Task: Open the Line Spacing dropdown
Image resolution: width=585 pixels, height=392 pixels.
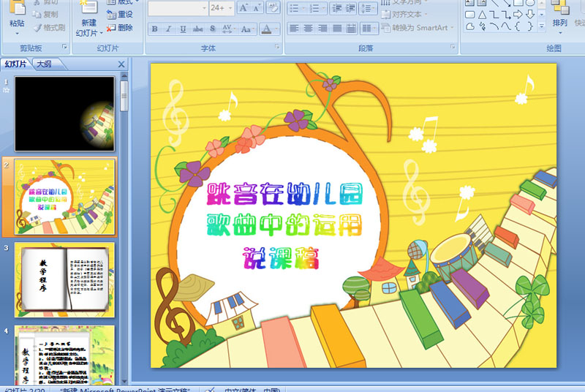Action: coord(367,8)
